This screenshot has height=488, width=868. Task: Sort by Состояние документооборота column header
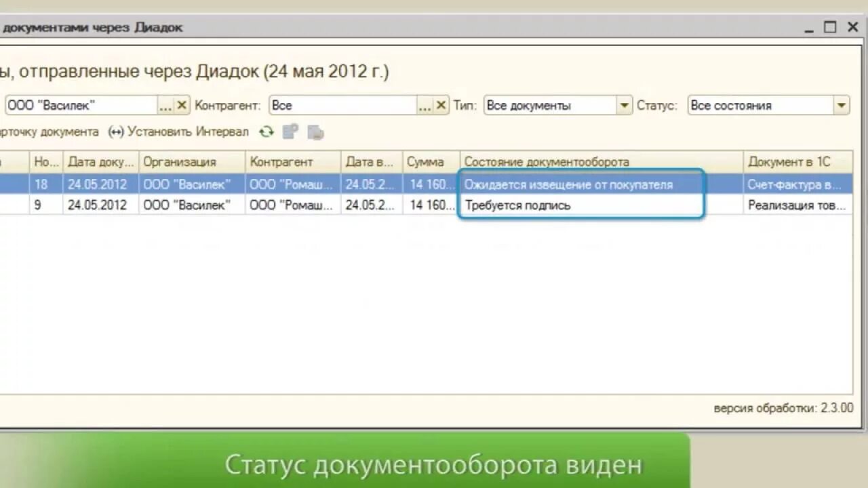(601, 162)
